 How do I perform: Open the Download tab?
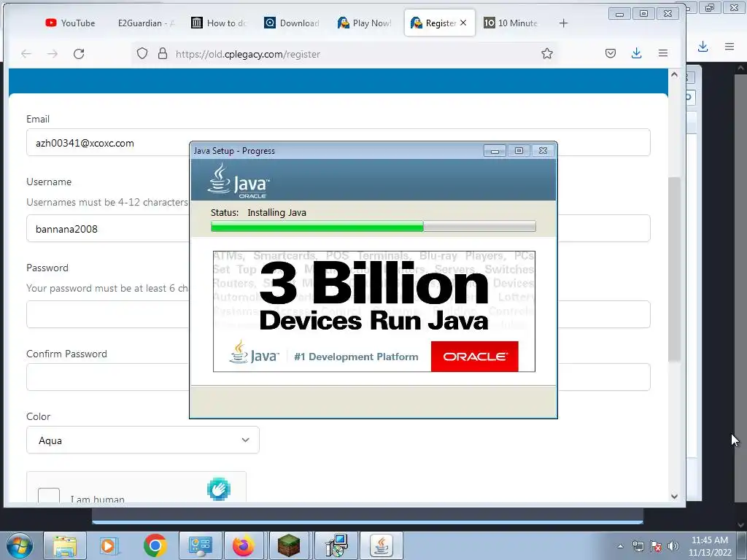[292, 23]
